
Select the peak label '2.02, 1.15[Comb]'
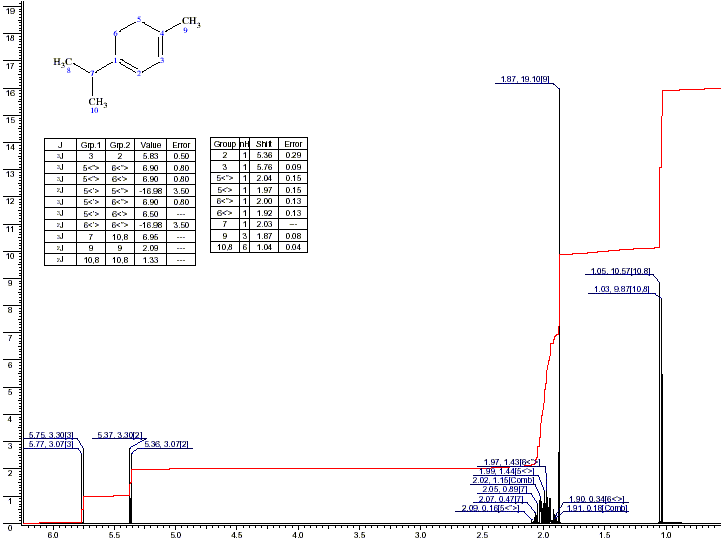503,481
